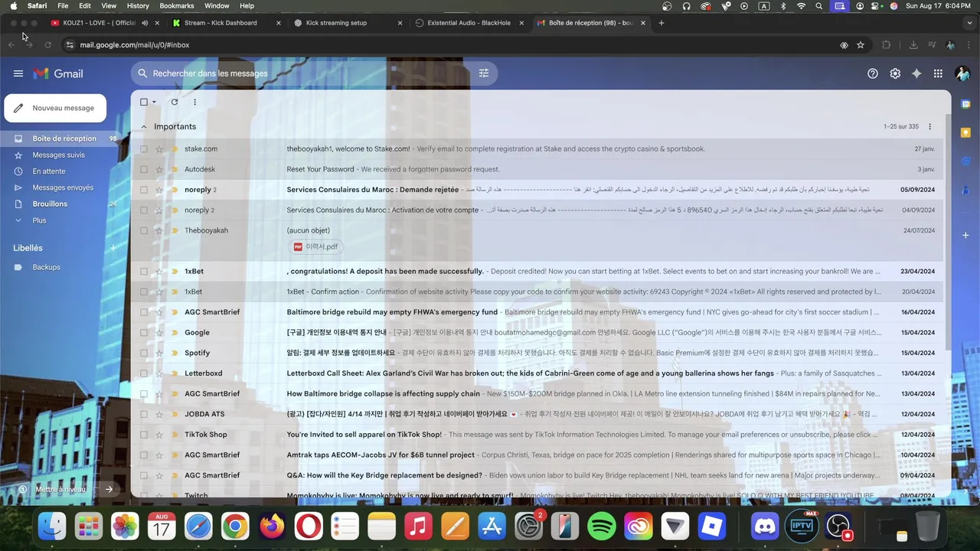Open search filter options icon
The width and height of the screenshot is (980, 551).
tap(484, 73)
